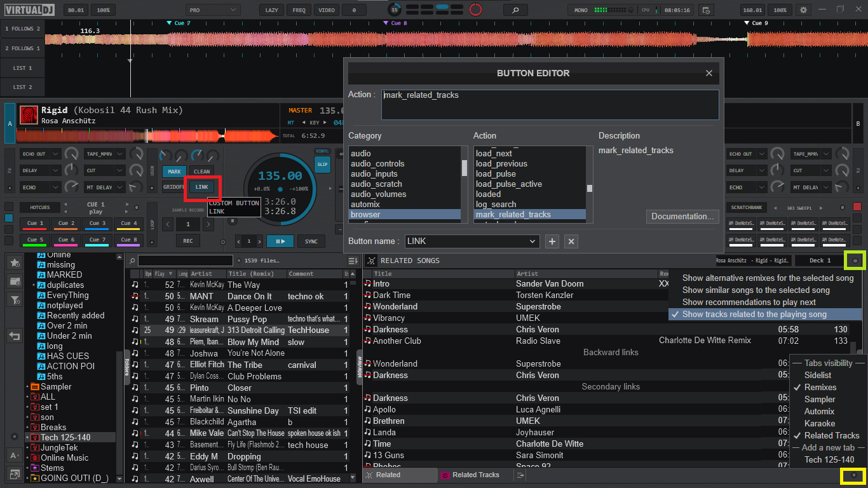Click the search magnifier button in the top bar
Viewport: 868px width, 488px height.
pyautogui.click(x=515, y=10)
